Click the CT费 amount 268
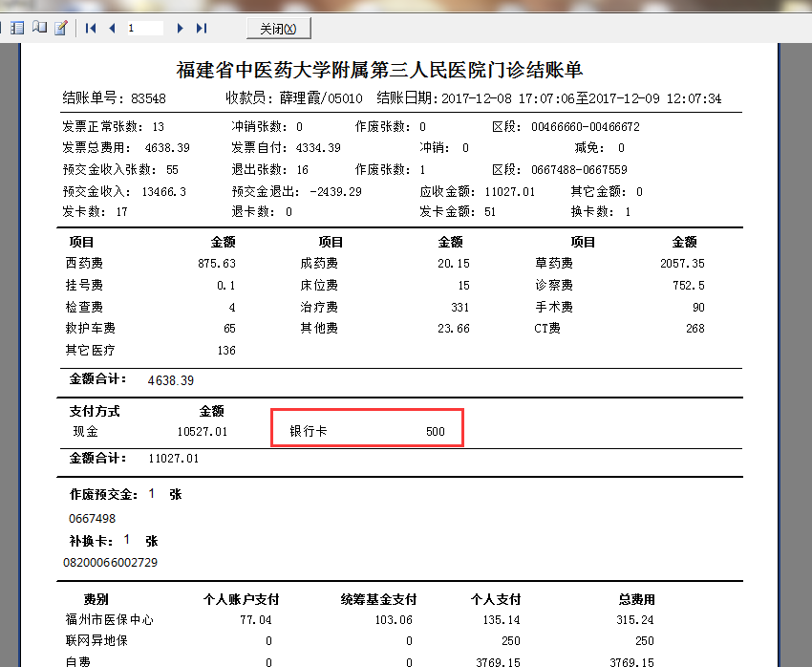Screen dimensions: 812x667 (694, 329)
